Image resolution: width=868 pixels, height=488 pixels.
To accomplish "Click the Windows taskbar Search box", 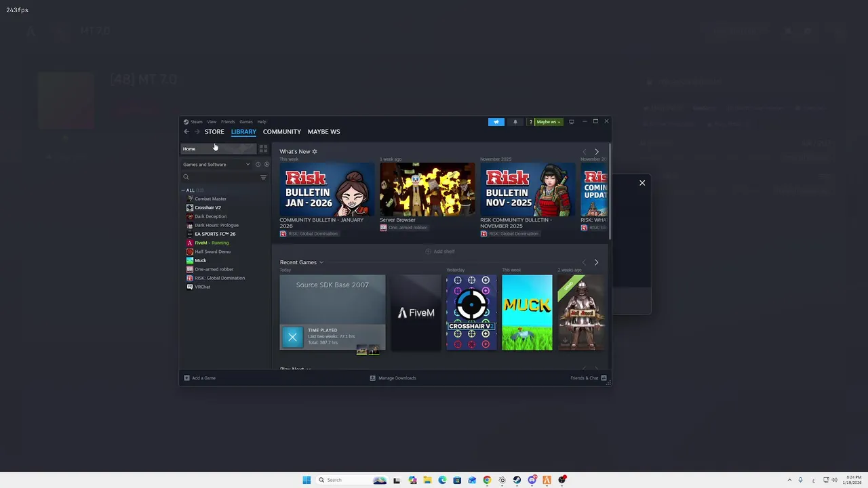I will 352,480.
